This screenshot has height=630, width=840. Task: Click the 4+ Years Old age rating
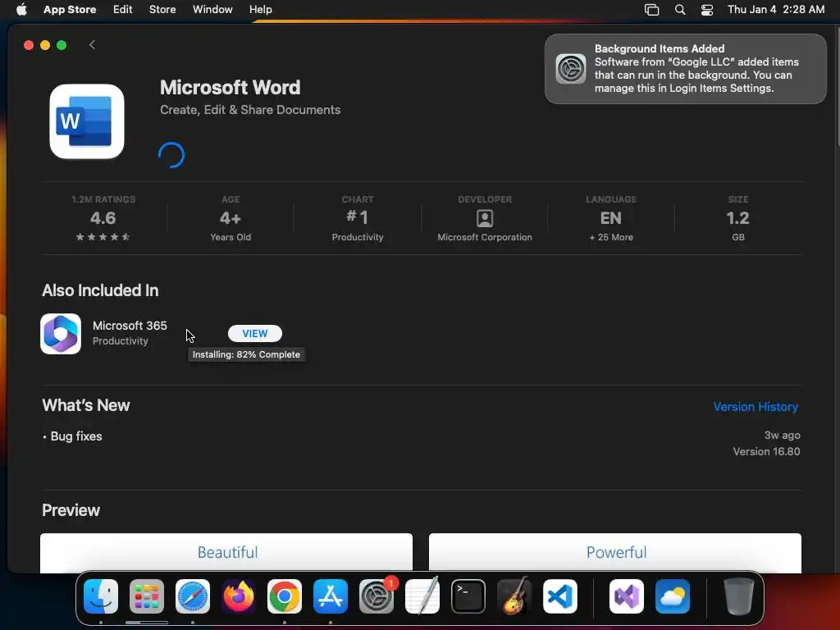231,218
